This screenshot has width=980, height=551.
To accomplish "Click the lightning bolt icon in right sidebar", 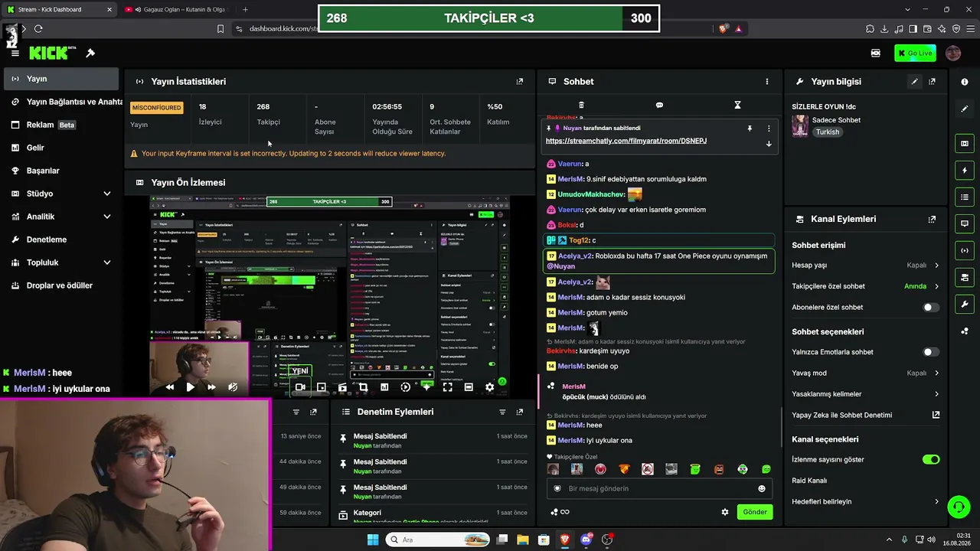I will 965,170.
